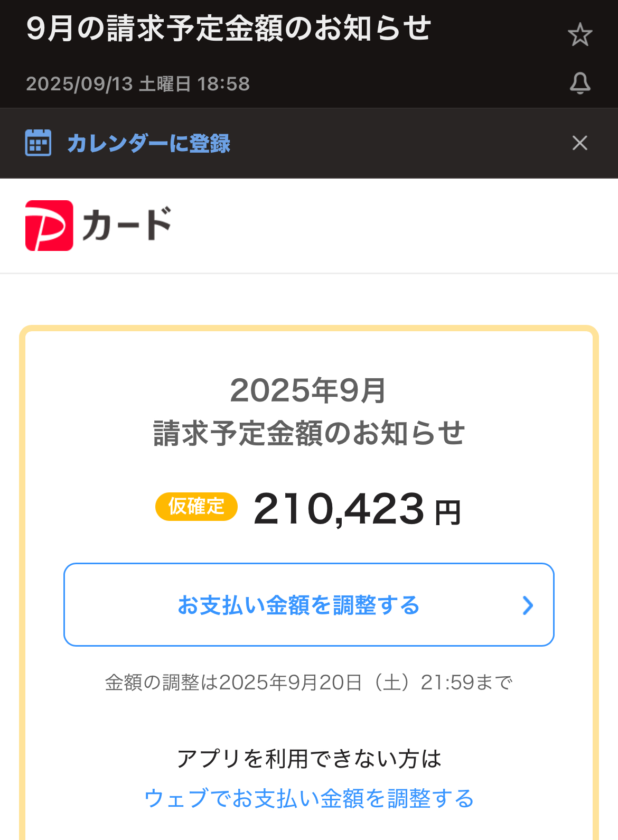This screenshot has height=840, width=618.
Task: Tap the blue calendar icon
Action: [x=38, y=143]
